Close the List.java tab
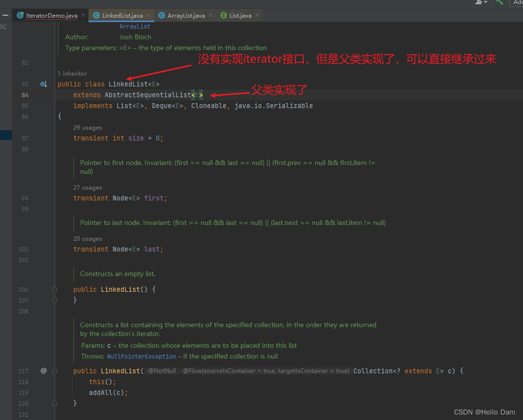This screenshot has width=523, height=420. click(x=257, y=15)
